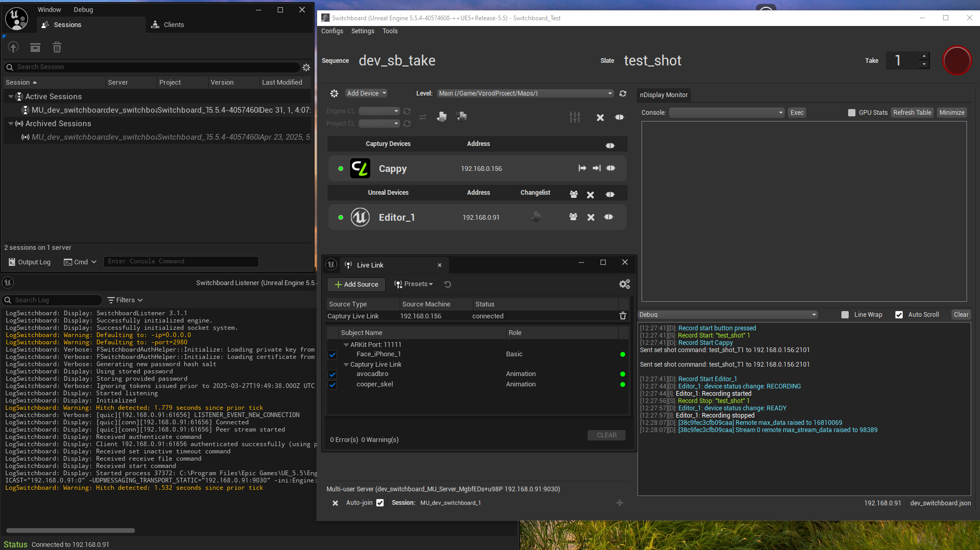This screenshot has height=550, width=980.
Task: Click the delete session trash icon
Action: tap(57, 48)
